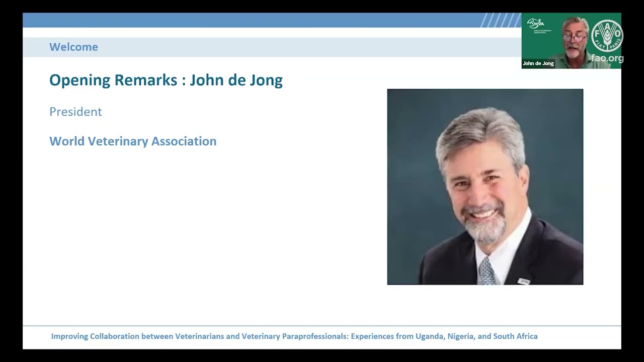Image resolution: width=644 pixels, height=362 pixels.
Task: Click the "World Veterinary Association" slide text
Action: click(x=133, y=141)
